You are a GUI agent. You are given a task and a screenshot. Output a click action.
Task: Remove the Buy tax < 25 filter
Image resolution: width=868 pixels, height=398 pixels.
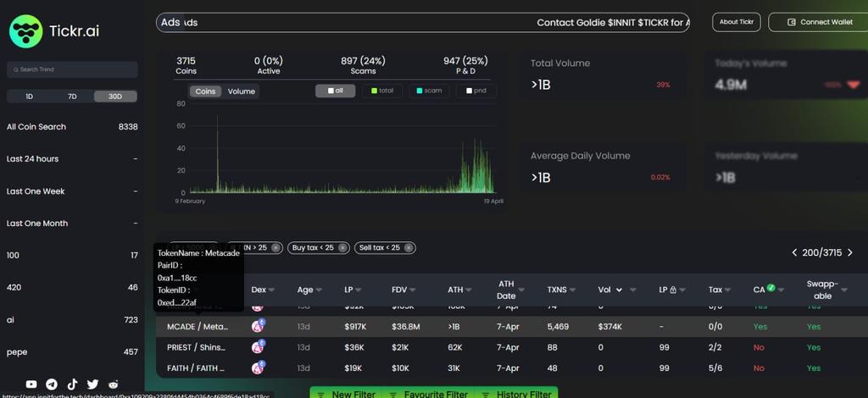[x=342, y=247]
